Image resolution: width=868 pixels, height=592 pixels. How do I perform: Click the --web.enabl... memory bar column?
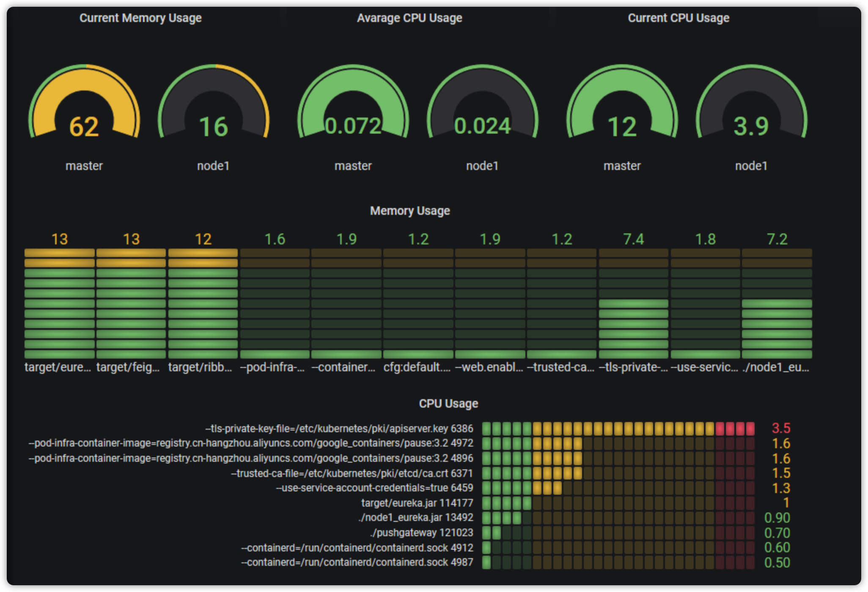pos(490,304)
